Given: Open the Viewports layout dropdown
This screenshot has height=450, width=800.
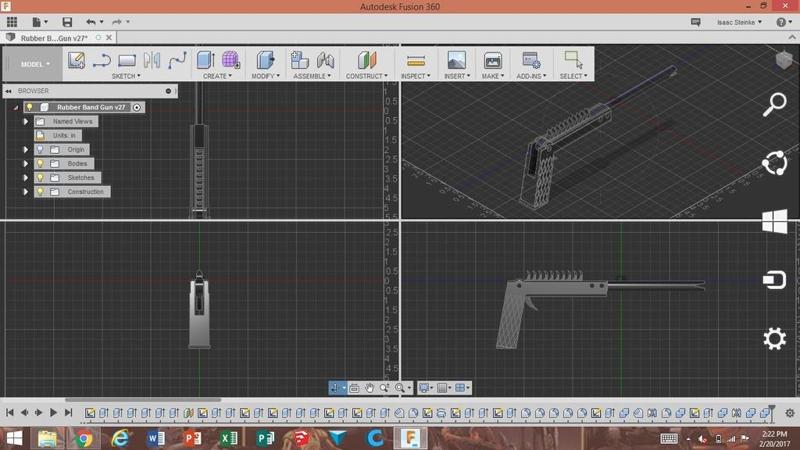Looking at the screenshot, I should pos(462,388).
